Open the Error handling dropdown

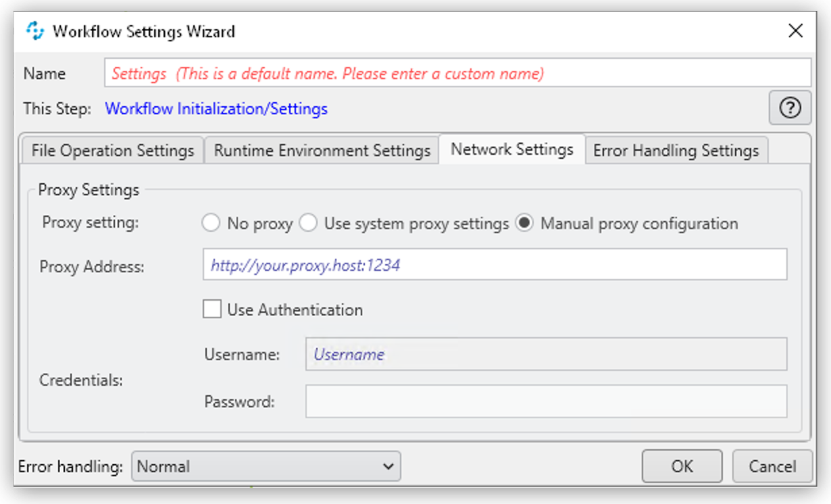point(266,466)
